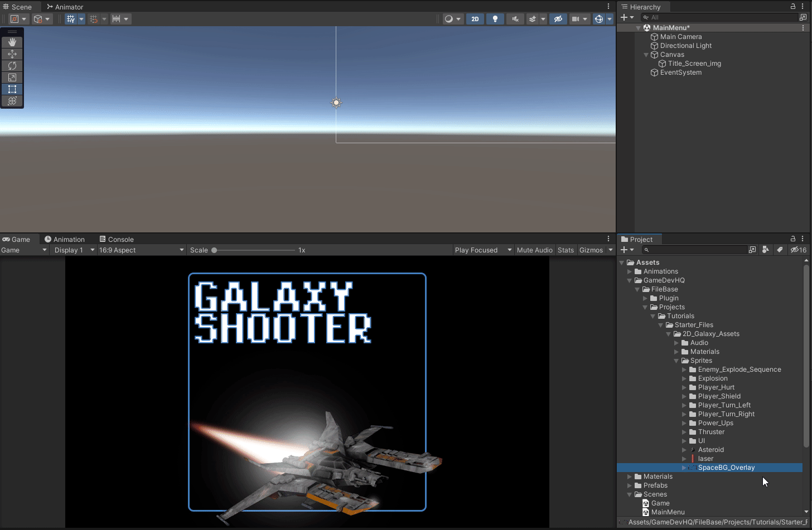Image resolution: width=812 pixels, height=530 pixels.
Task: Click the MainMenu scene Unity icon
Action: click(647, 28)
